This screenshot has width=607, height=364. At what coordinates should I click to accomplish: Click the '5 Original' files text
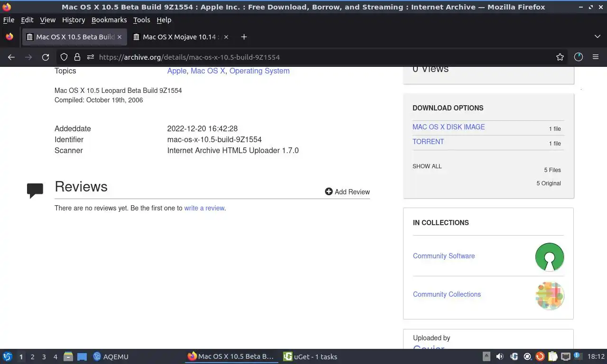[x=549, y=183]
